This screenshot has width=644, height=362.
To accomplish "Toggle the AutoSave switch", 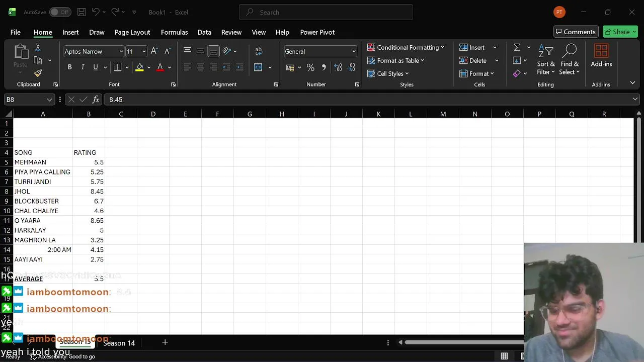I will coord(60,12).
